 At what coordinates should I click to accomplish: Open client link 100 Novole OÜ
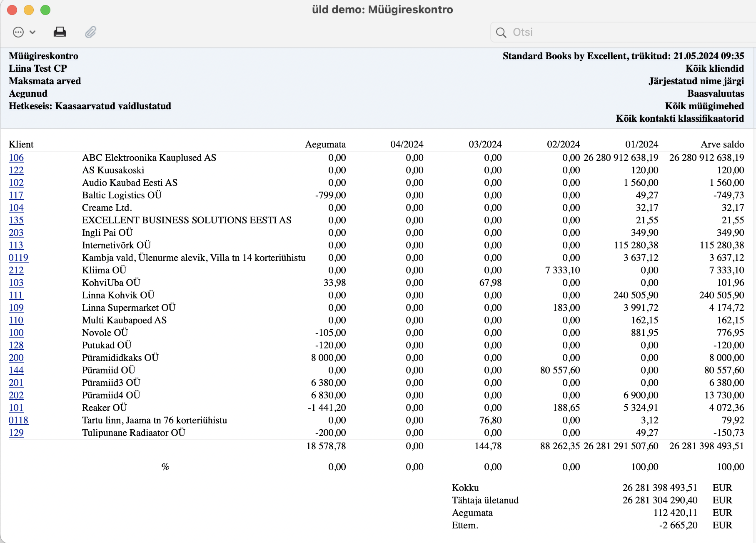click(16, 333)
